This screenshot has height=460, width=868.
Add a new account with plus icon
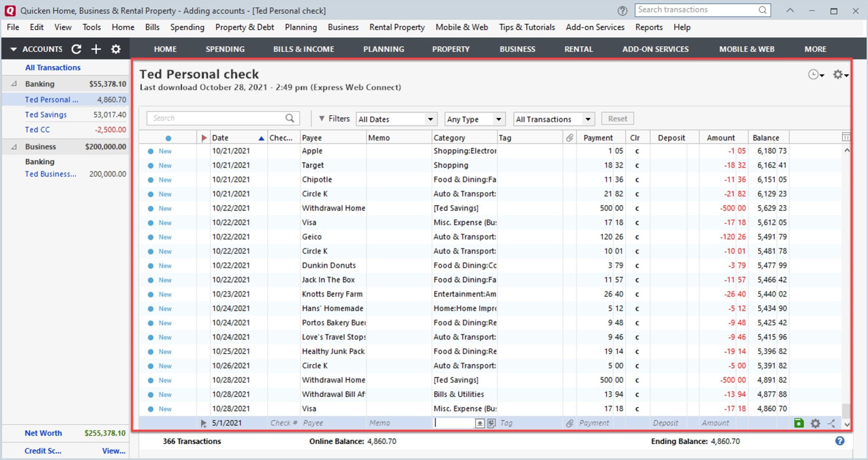(96, 49)
